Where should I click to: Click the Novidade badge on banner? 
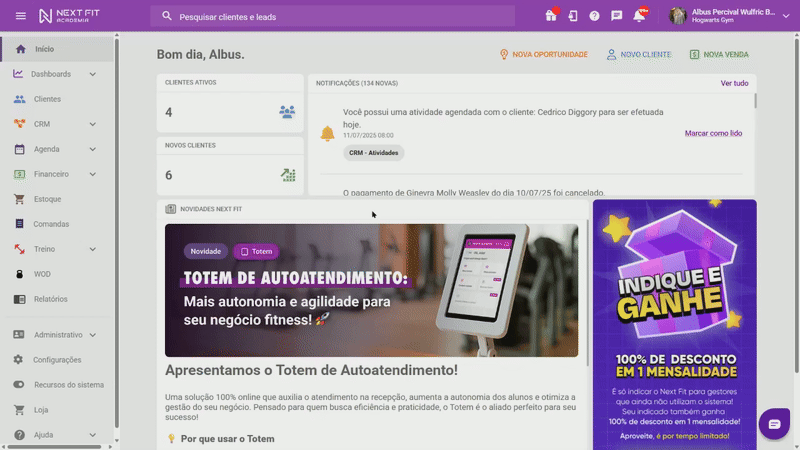206,252
